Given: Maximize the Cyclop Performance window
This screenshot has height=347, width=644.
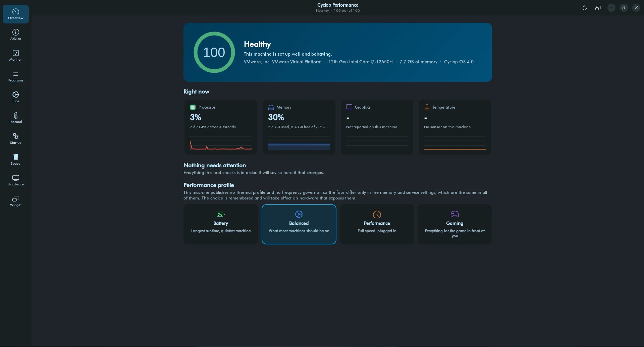Looking at the screenshot, I should (624, 8).
